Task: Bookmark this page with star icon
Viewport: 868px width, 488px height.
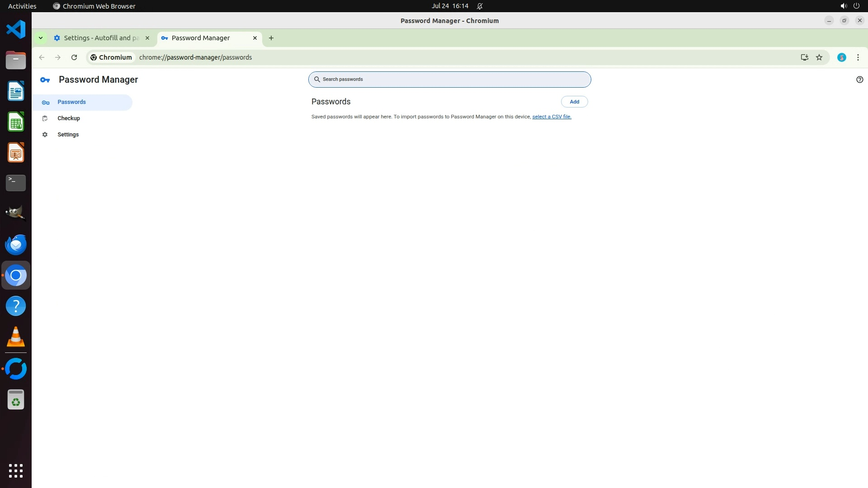Action: pyautogui.click(x=819, y=57)
